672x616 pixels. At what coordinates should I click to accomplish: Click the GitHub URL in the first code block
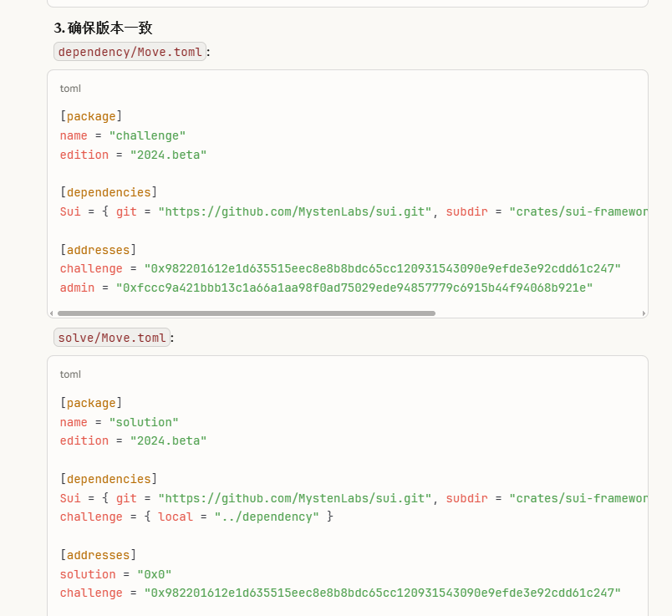(295, 211)
